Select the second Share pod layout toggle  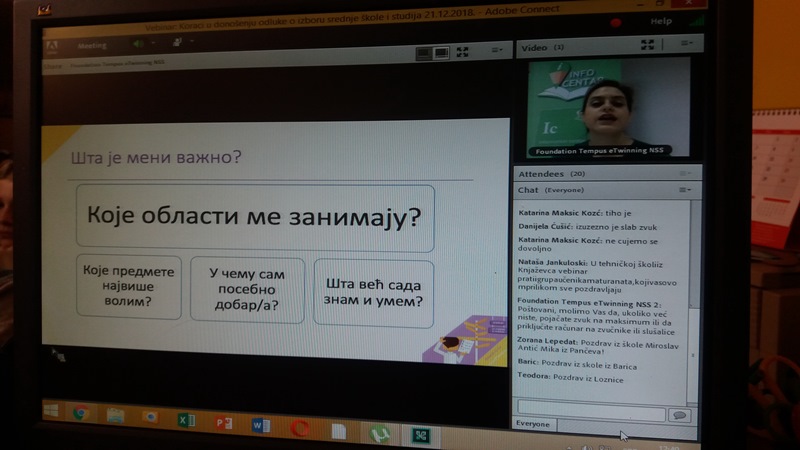[x=441, y=53]
